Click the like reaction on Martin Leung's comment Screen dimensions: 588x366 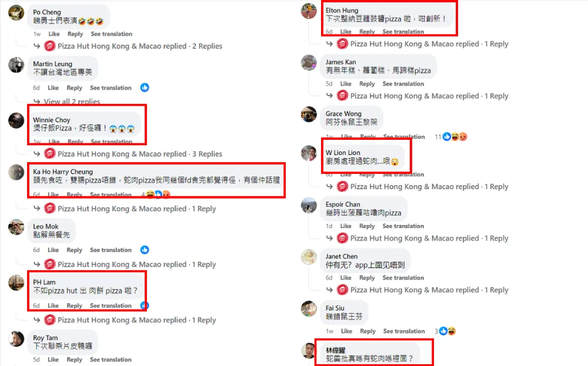click(145, 88)
